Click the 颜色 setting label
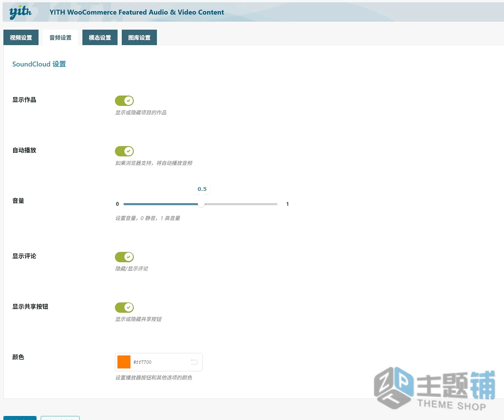Viewport: 504px width, 420px height. 18,357
